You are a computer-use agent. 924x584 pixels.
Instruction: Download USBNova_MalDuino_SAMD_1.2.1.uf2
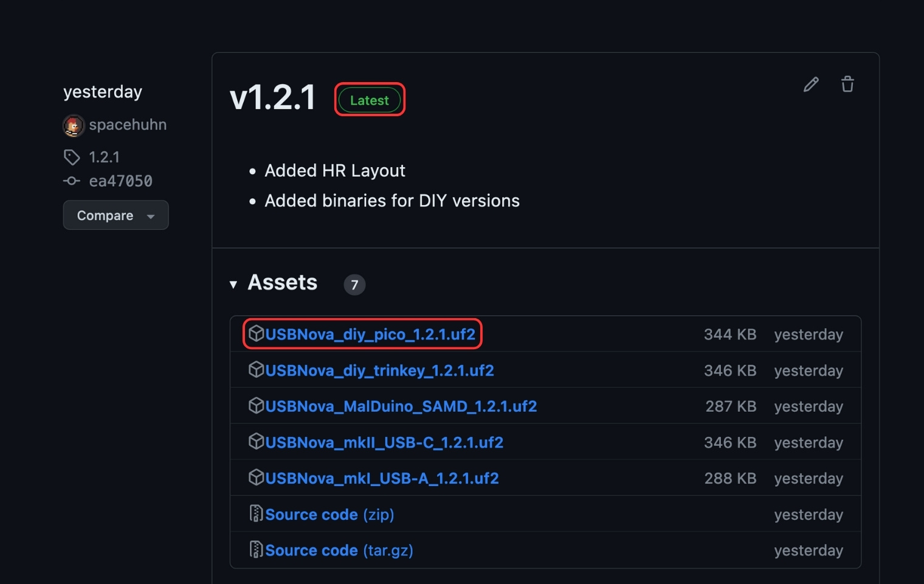[x=401, y=406]
